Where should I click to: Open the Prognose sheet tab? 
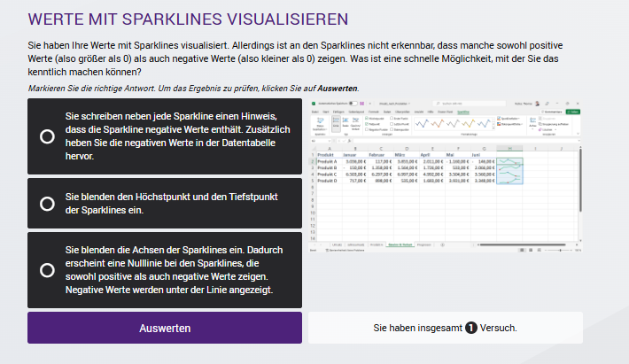[x=424, y=244]
